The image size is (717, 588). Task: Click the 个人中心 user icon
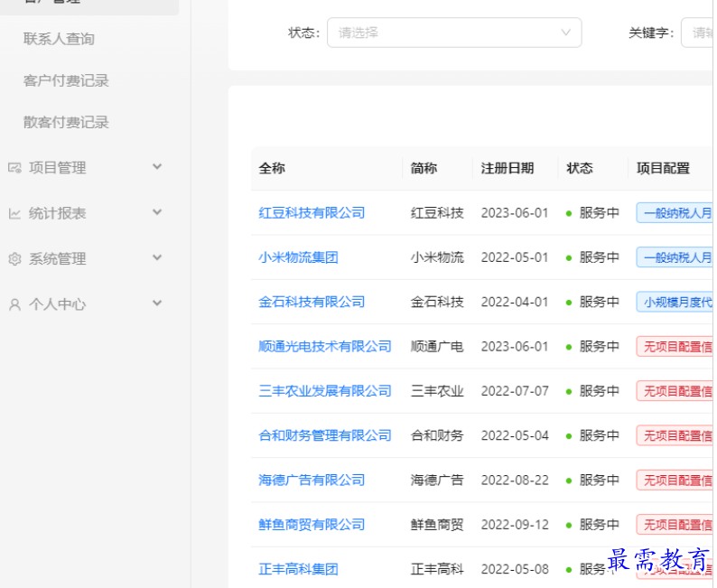[14, 305]
